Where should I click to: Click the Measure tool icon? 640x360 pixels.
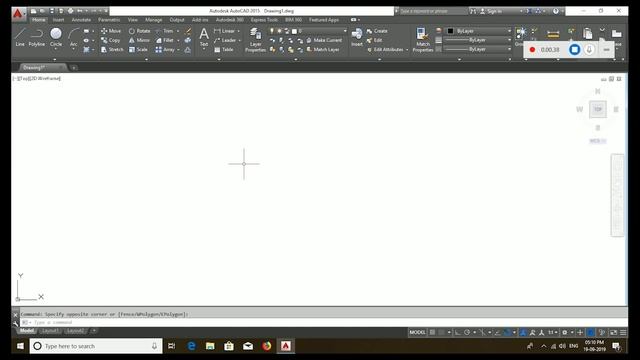pos(553,34)
